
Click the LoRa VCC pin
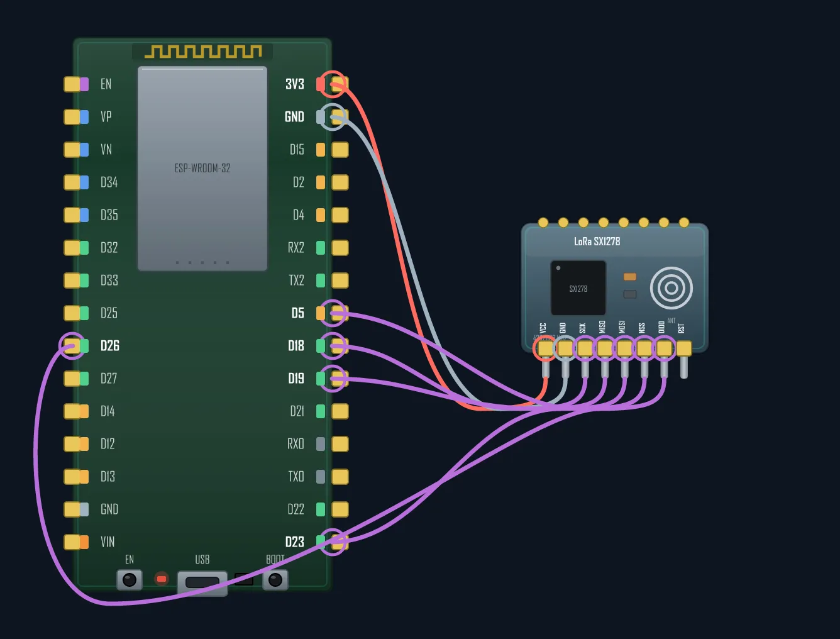pyautogui.click(x=545, y=348)
